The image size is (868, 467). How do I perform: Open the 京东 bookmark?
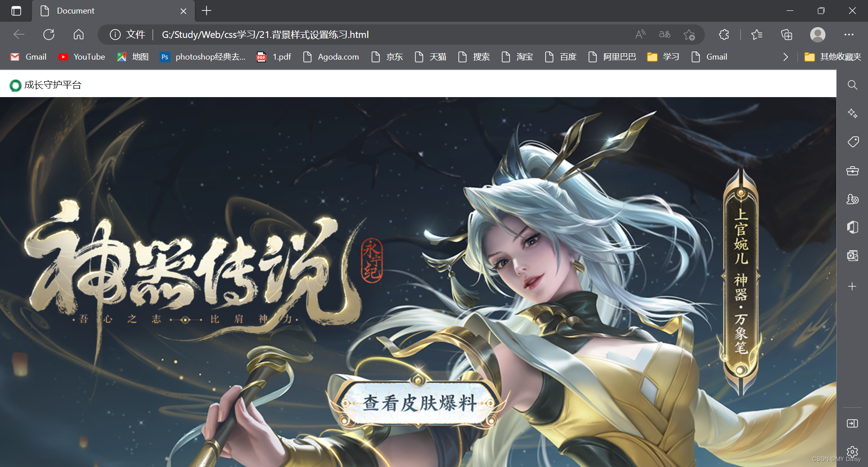(x=387, y=57)
